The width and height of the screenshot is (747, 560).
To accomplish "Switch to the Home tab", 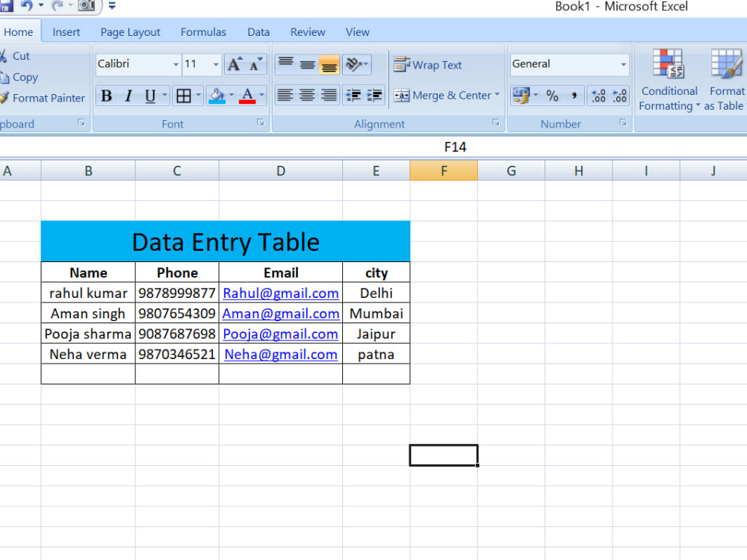I will point(19,32).
